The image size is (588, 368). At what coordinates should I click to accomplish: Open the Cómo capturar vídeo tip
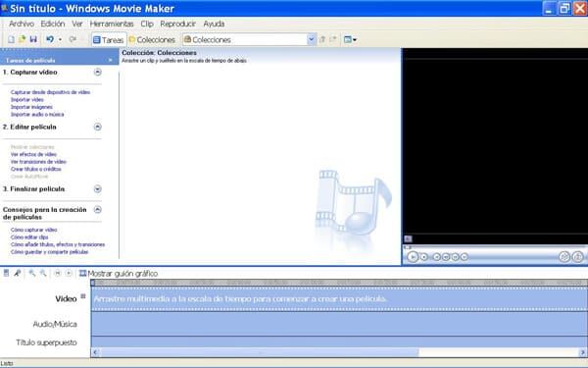coord(33,230)
